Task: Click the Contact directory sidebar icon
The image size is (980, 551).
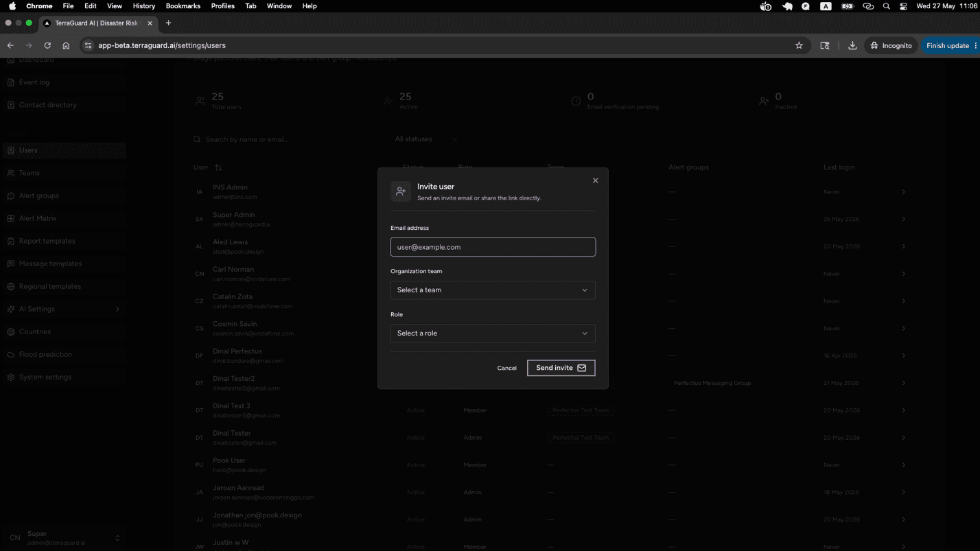Action: pos(11,105)
